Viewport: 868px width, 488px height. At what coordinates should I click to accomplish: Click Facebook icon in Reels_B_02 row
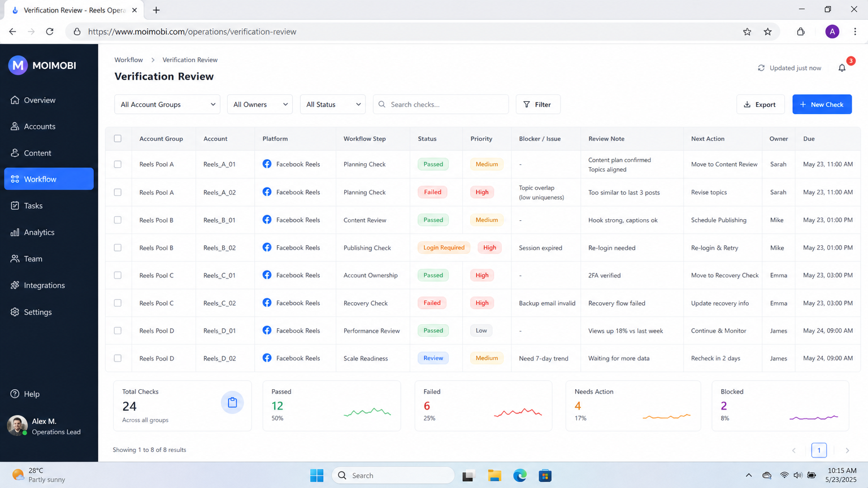[267, 247]
